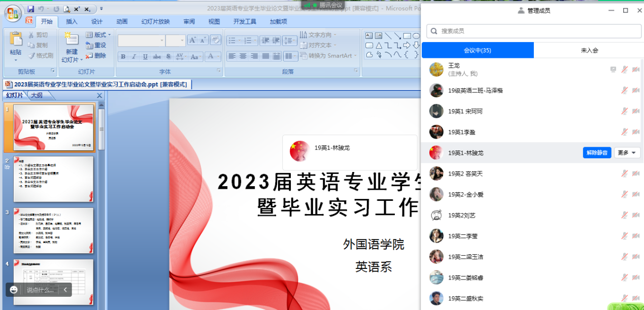Image resolution: width=644 pixels, height=310 pixels.
Task: Click the magnifier icon in member search
Action: (x=434, y=31)
